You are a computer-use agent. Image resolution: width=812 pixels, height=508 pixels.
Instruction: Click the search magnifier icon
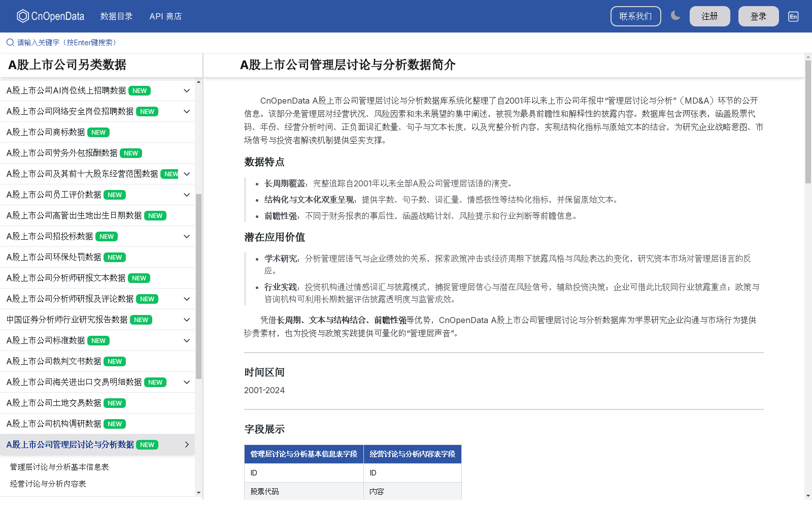[10, 42]
